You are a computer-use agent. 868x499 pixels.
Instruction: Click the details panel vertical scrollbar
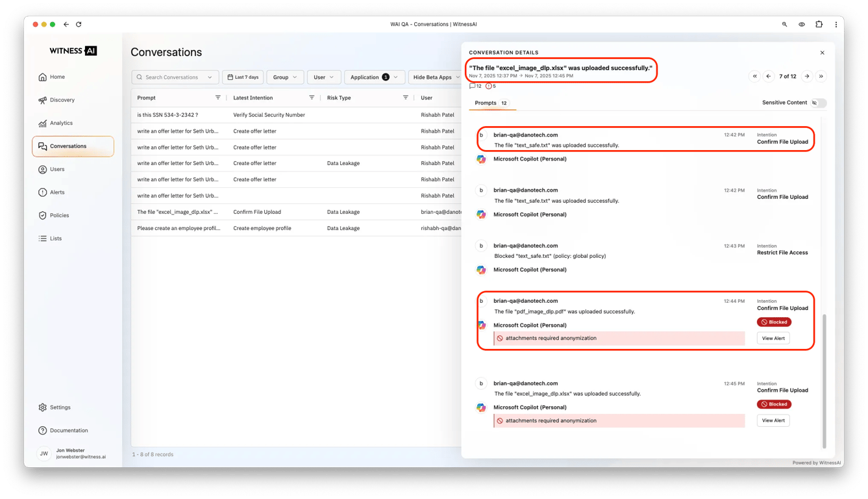pos(825,381)
